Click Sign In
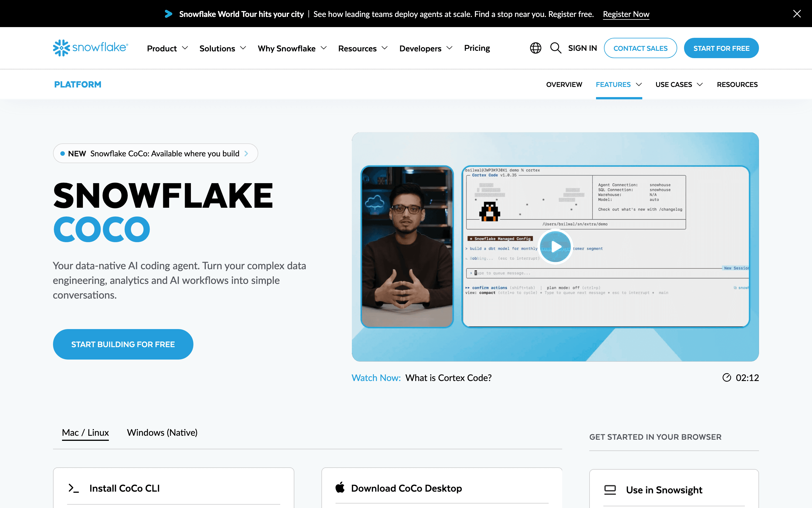812x508 pixels. [582, 48]
